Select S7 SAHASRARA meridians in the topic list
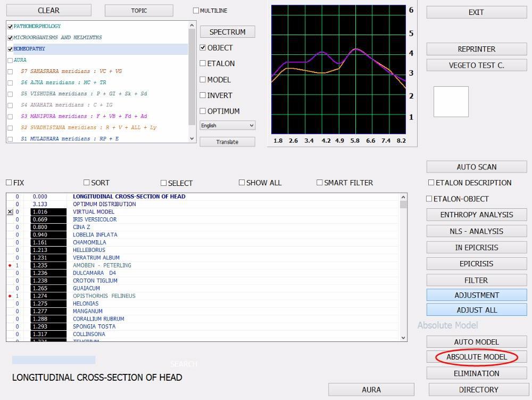The height and width of the screenshot is (400, 532). (x=71, y=71)
